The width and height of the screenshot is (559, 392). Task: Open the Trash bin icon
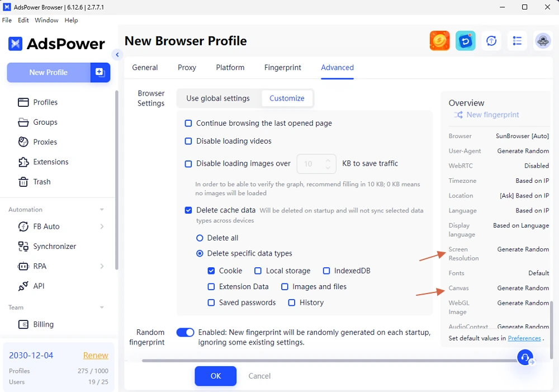tap(23, 182)
